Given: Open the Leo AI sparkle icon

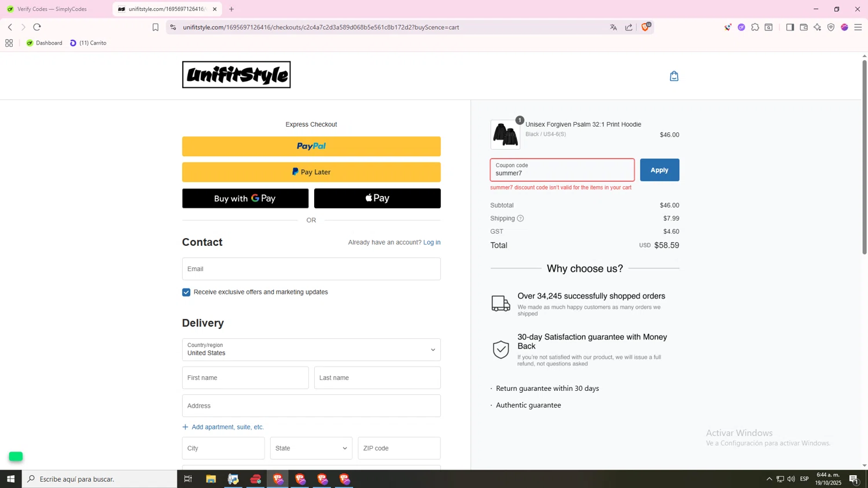Looking at the screenshot, I should (x=817, y=27).
